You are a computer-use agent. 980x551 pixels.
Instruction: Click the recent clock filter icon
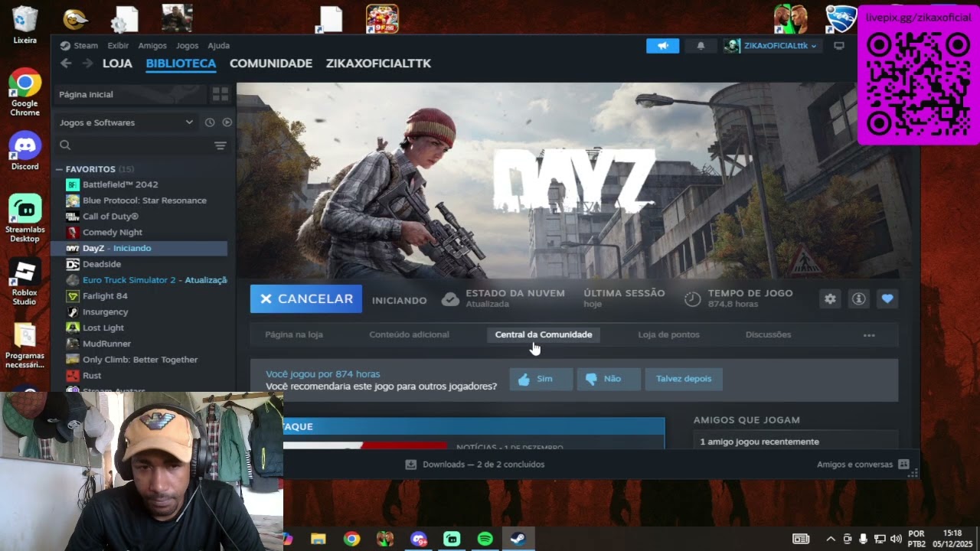pyautogui.click(x=210, y=122)
